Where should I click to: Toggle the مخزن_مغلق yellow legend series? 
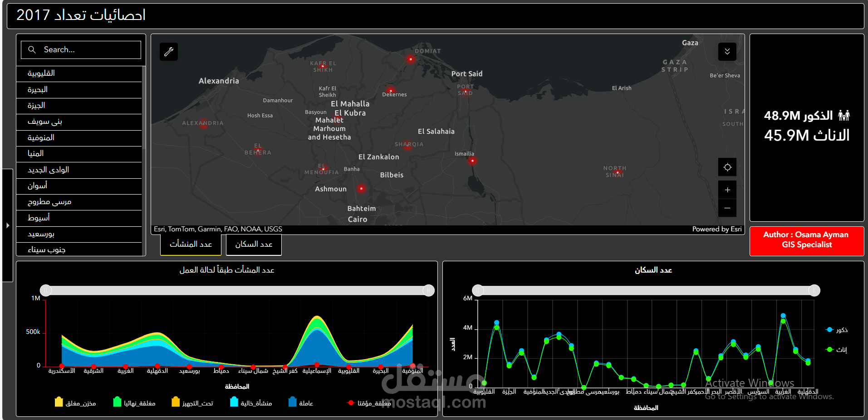point(75,403)
